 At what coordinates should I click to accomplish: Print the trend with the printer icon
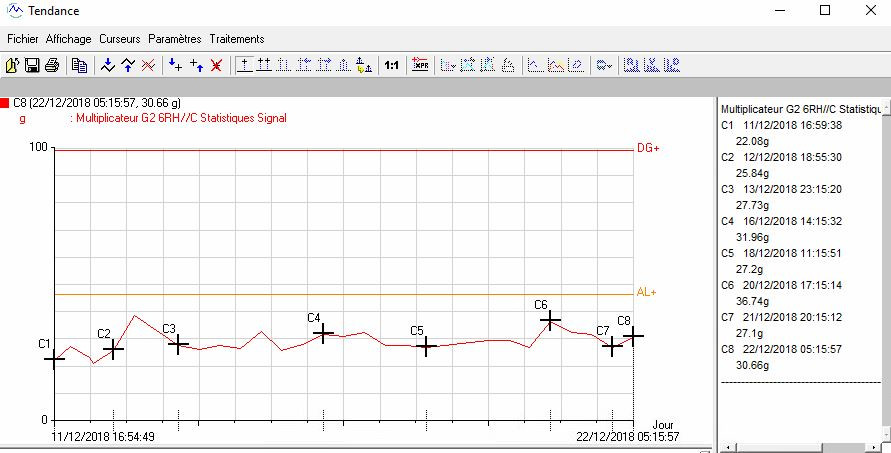pos(52,65)
